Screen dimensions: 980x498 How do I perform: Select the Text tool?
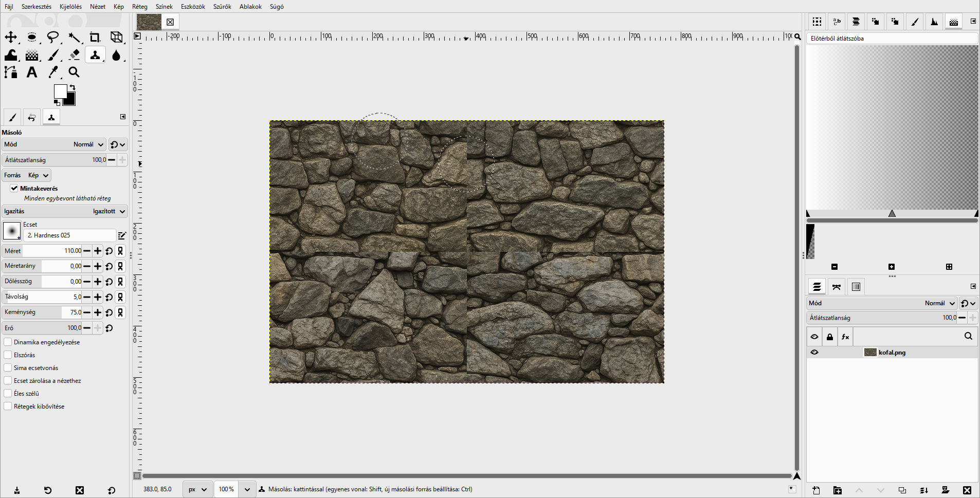click(32, 72)
